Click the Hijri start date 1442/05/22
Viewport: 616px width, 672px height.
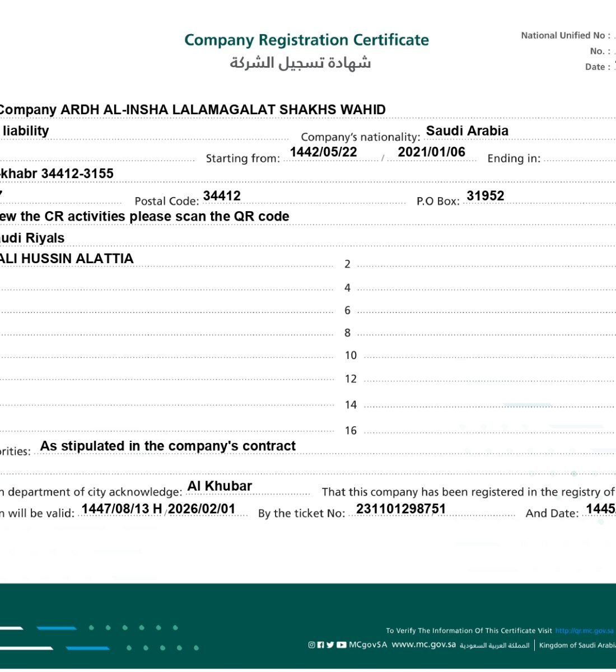tap(323, 152)
